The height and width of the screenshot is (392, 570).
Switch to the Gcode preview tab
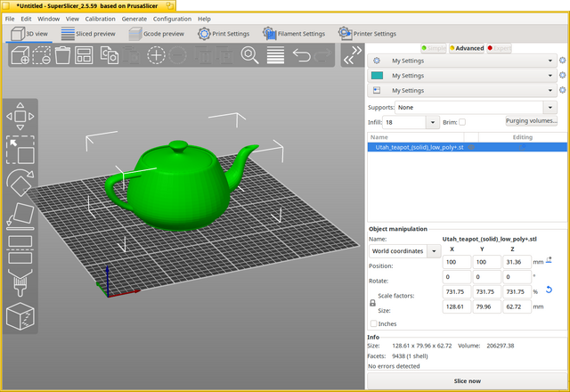157,34
